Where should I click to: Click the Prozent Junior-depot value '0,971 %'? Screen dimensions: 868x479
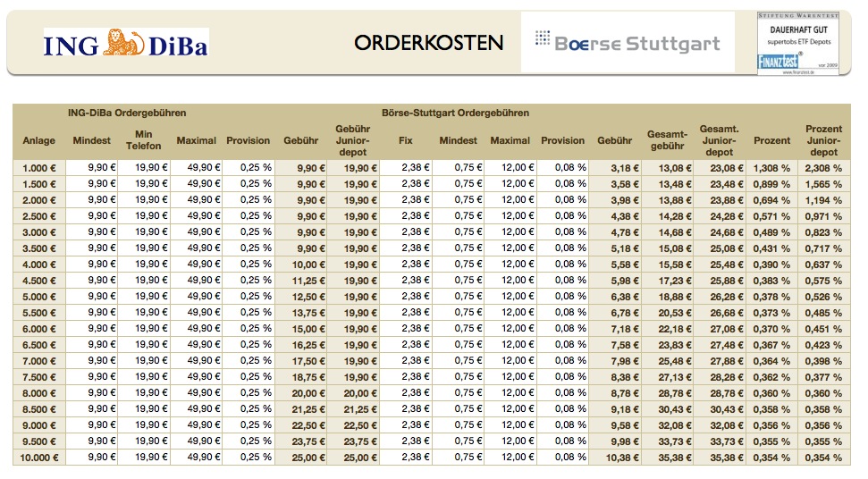823,216
